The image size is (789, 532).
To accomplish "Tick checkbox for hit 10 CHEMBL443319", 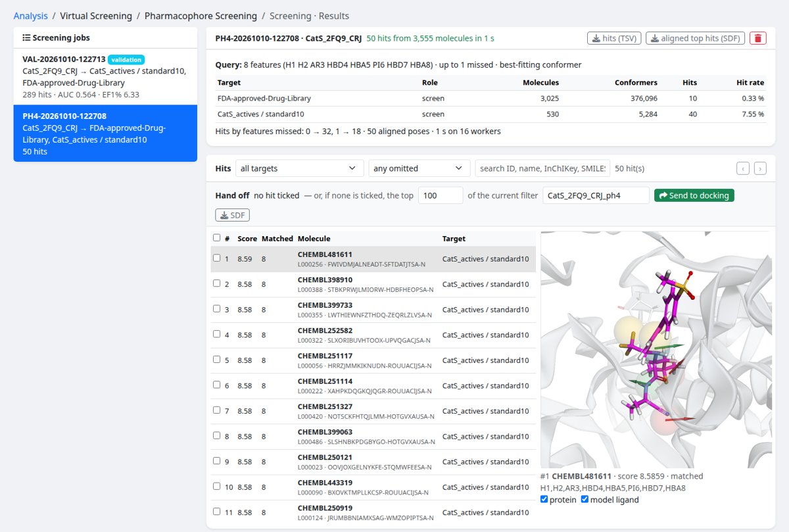I will pos(217,486).
